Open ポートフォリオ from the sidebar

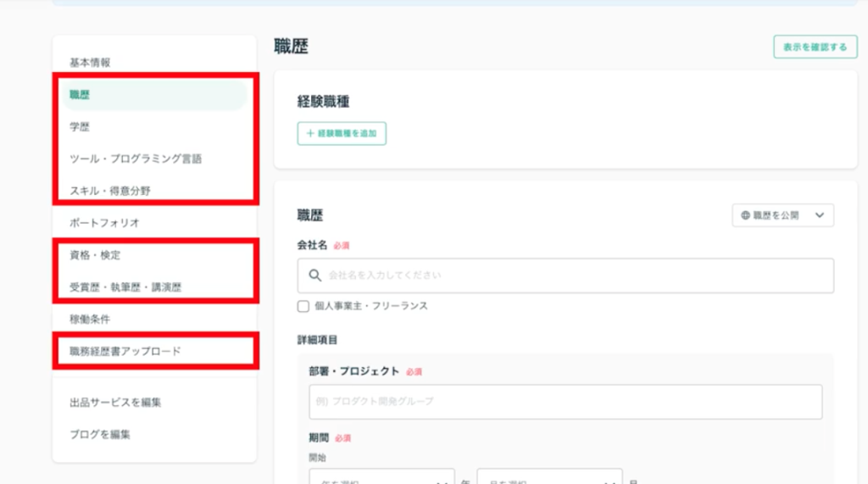point(104,223)
